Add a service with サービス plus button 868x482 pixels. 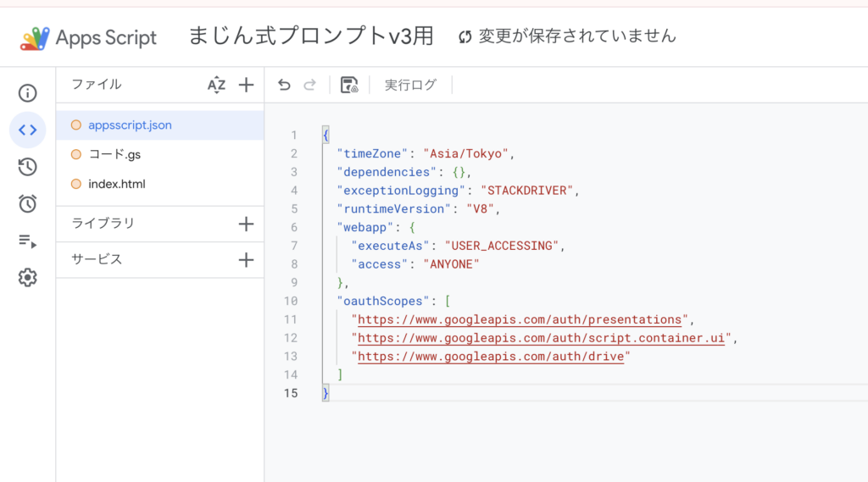pos(246,260)
